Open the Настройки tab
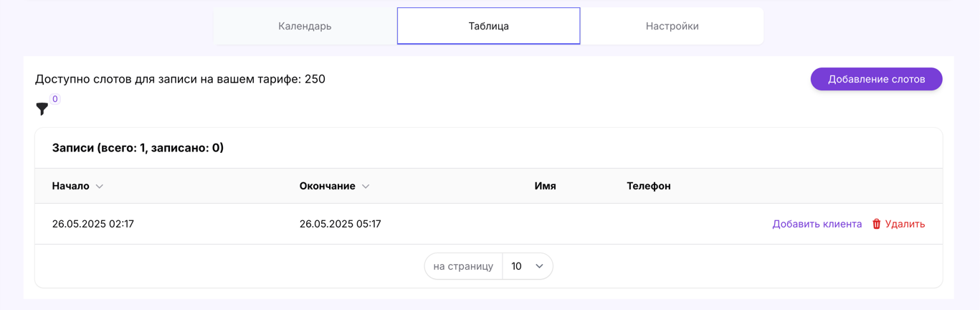980x310 pixels. pyautogui.click(x=672, y=26)
